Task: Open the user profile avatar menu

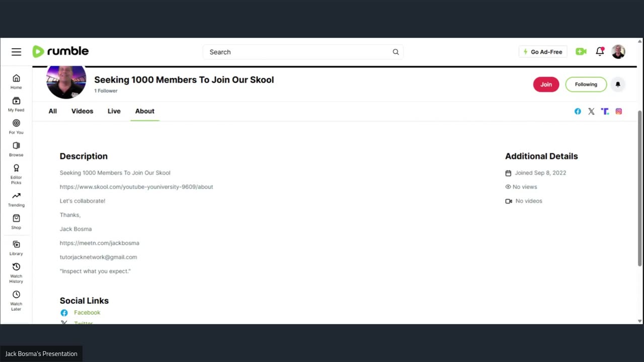Action: pyautogui.click(x=618, y=51)
